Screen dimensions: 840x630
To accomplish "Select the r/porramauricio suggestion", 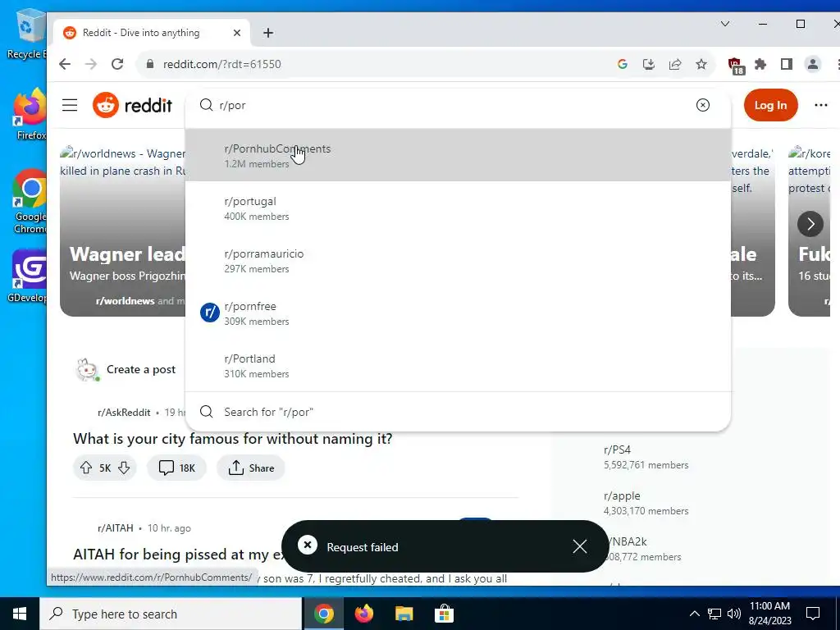I will coord(458,261).
